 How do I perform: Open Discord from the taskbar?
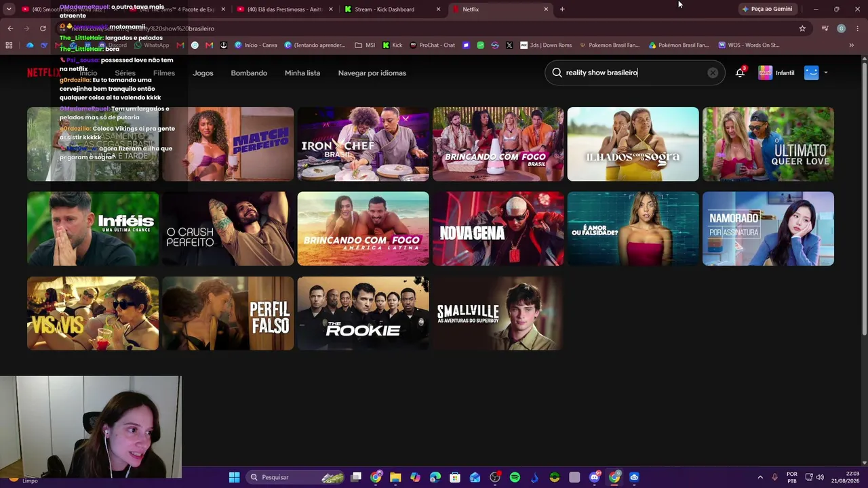pos(595,477)
